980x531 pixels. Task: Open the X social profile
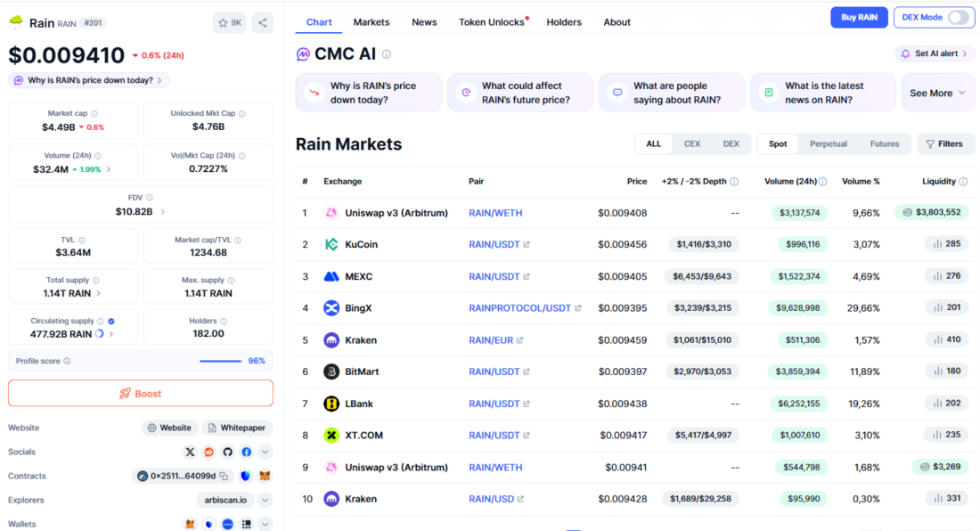tap(190, 452)
